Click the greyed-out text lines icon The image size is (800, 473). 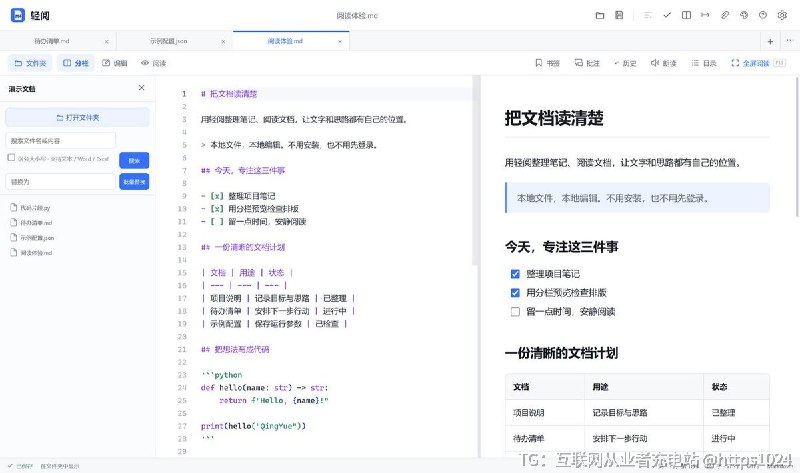647,15
